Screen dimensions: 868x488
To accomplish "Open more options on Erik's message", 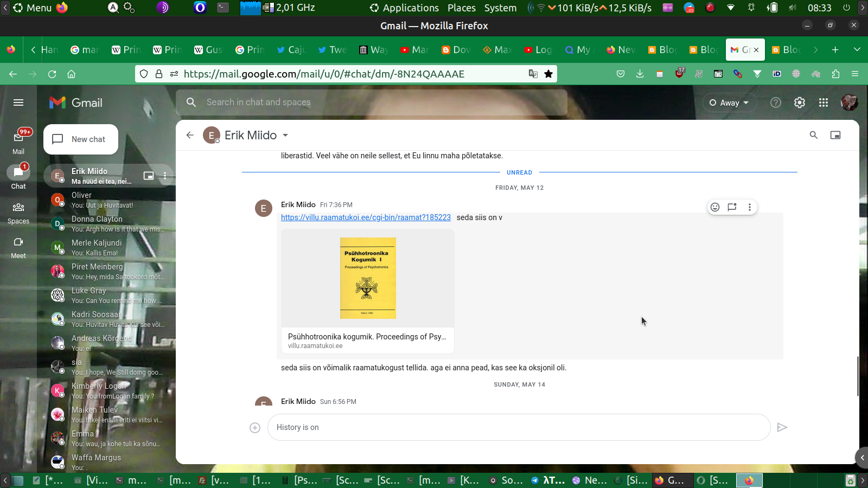I will coord(750,207).
